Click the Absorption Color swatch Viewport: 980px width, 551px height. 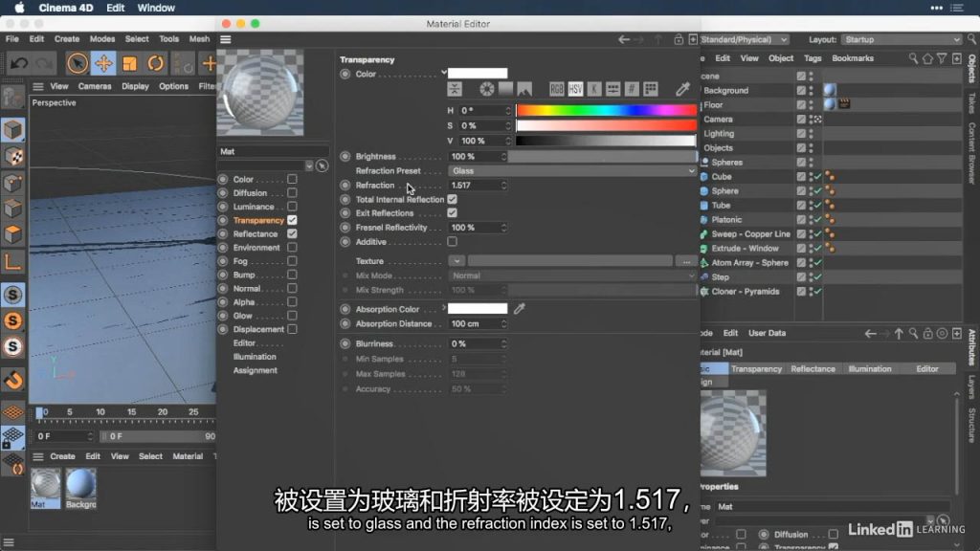478,309
